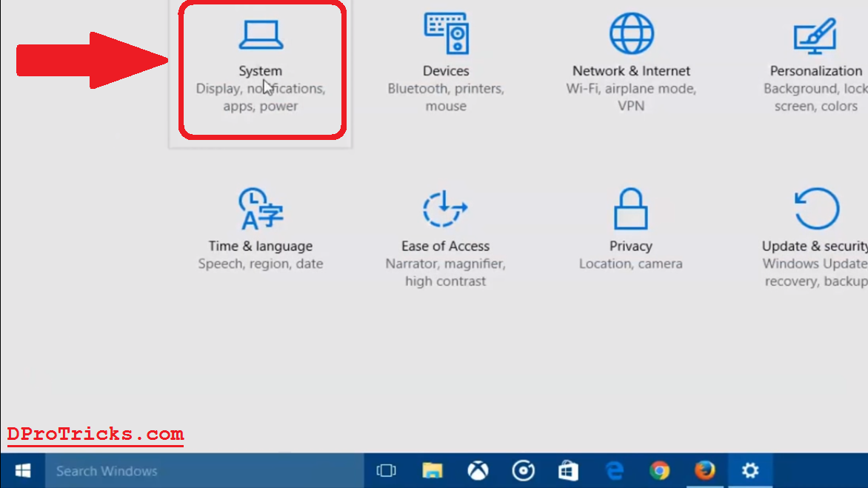Click the Ease of Access heading text
The width and height of the screenshot is (868, 488).
point(446,246)
